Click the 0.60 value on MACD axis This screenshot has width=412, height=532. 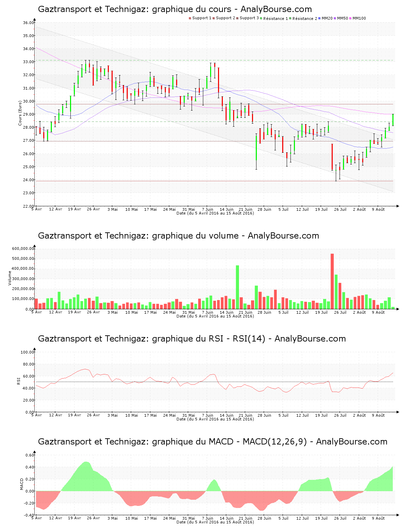pyautogui.click(x=30, y=455)
